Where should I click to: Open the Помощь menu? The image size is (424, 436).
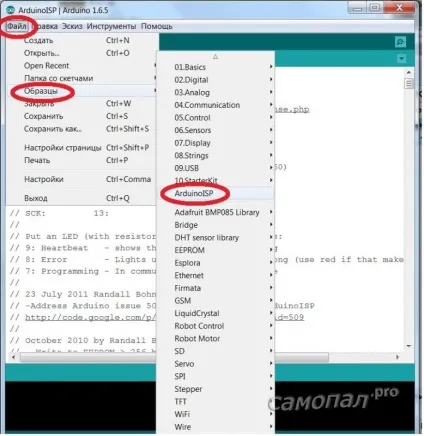[156, 26]
